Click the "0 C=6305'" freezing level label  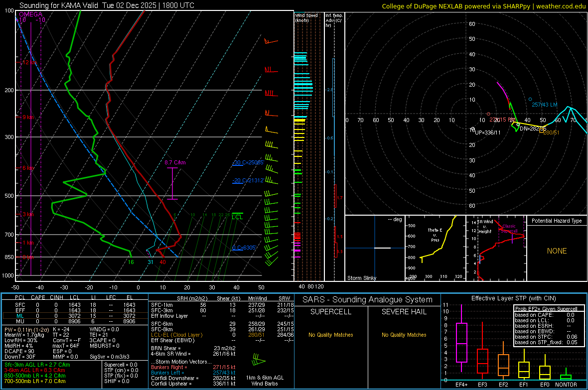[244, 248]
